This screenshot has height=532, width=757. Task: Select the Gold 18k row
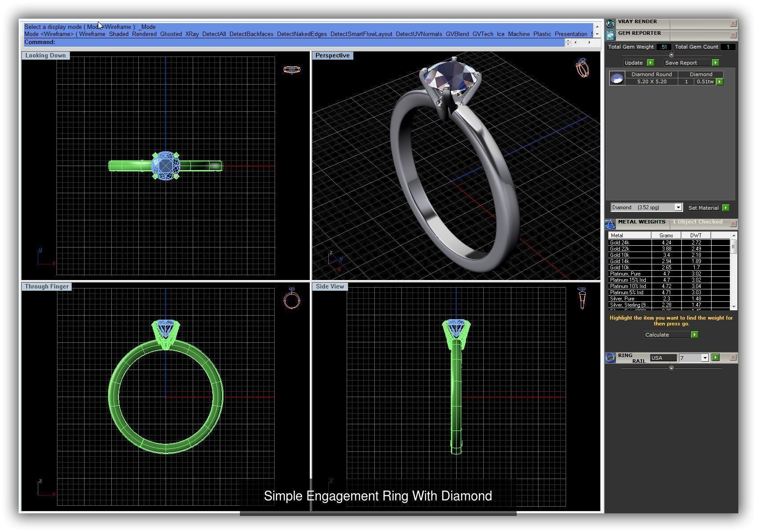[x=669, y=255]
